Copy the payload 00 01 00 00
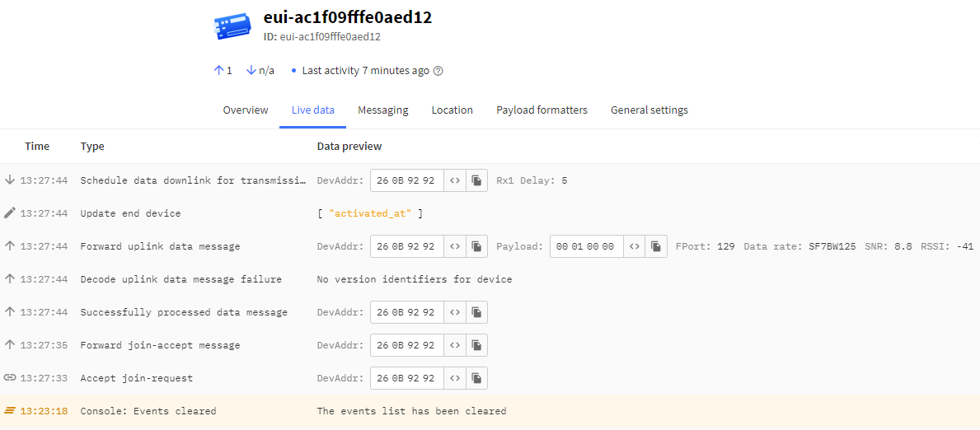Viewport: 980px width, 430px height. (656, 246)
